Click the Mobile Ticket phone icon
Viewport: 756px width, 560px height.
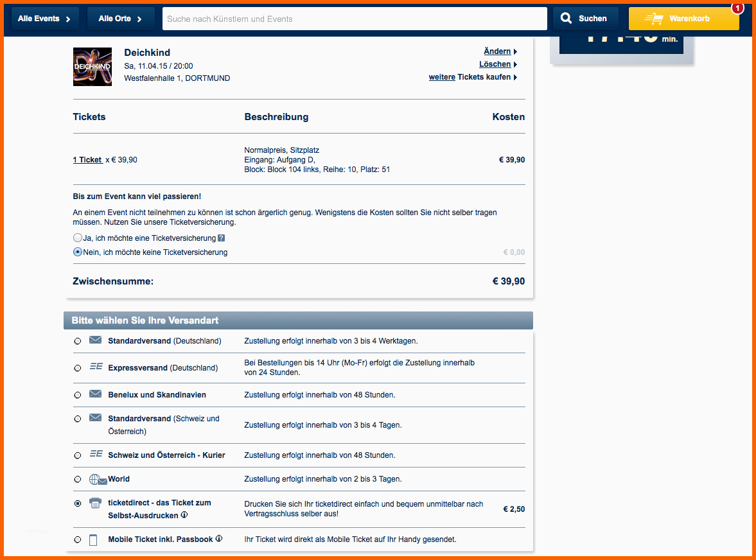point(93,539)
